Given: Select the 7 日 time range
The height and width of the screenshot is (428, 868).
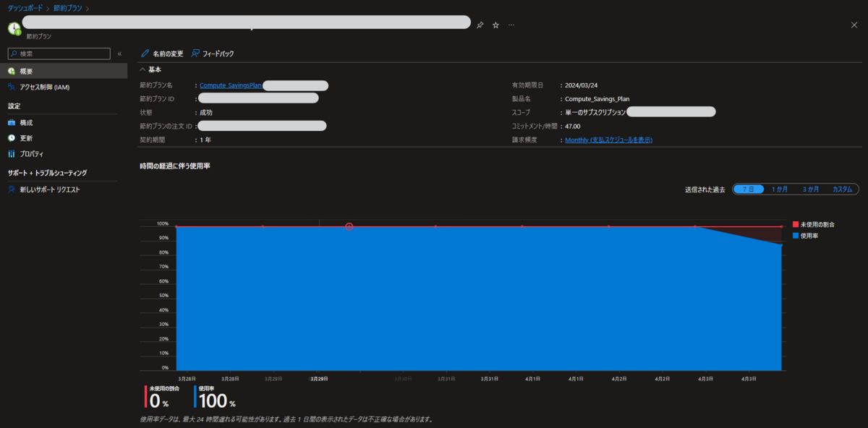Looking at the screenshot, I should tap(749, 189).
